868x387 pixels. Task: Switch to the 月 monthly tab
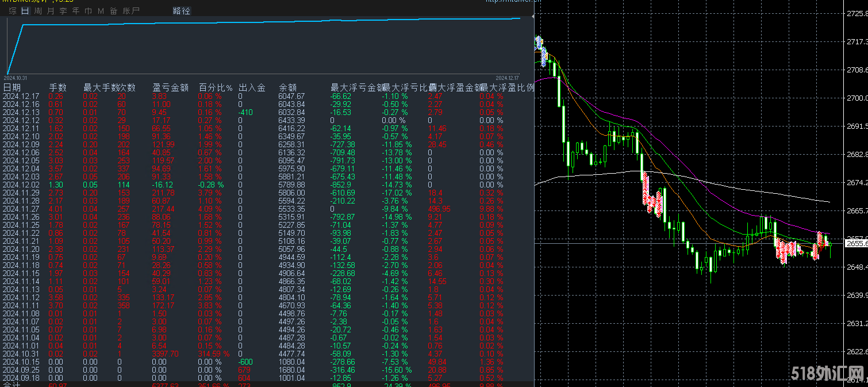51,11
